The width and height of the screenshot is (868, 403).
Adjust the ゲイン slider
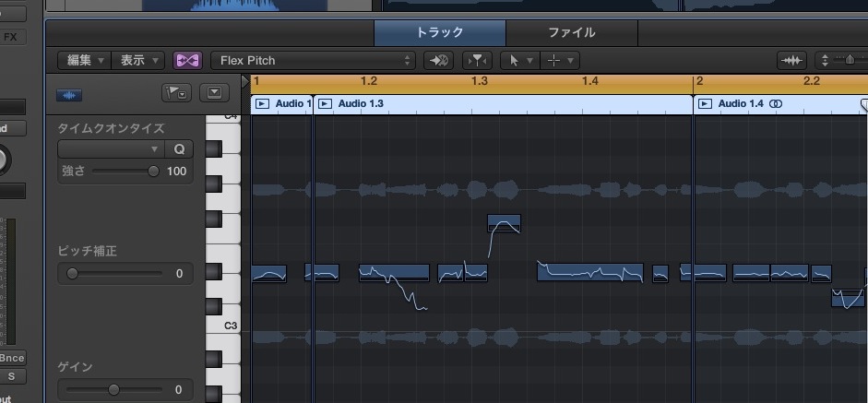click(x=114, y=390)
